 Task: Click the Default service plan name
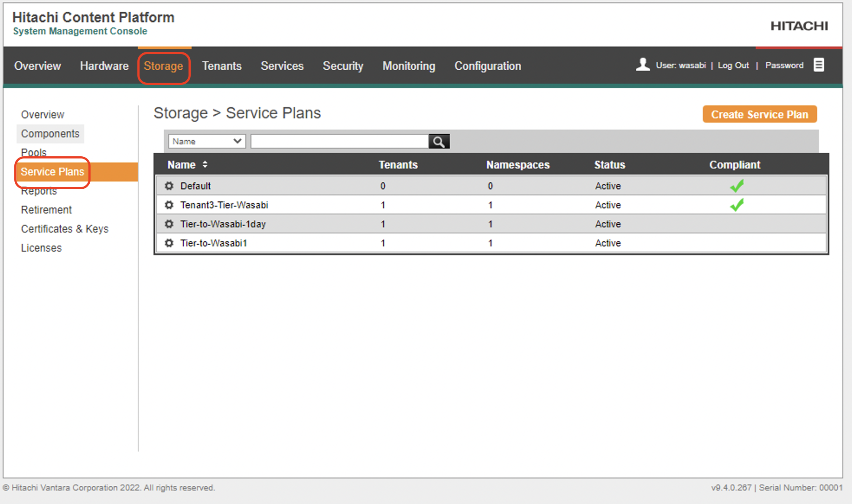click(x=195, y=186)
